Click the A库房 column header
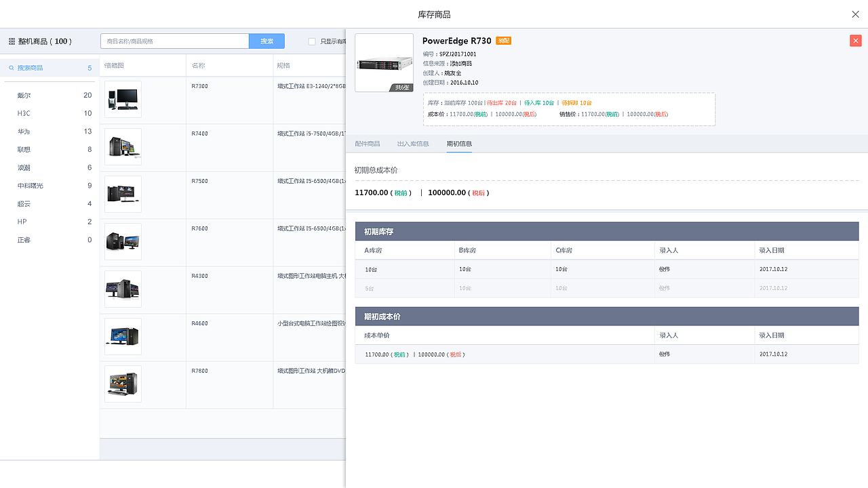Screen dimensions: 868x488 (373, 250)
